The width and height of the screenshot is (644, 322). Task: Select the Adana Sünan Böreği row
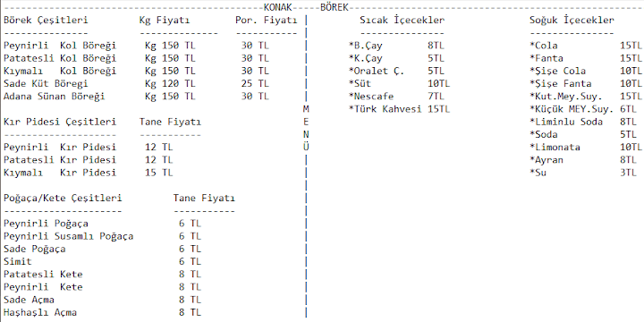click(55, 97)
